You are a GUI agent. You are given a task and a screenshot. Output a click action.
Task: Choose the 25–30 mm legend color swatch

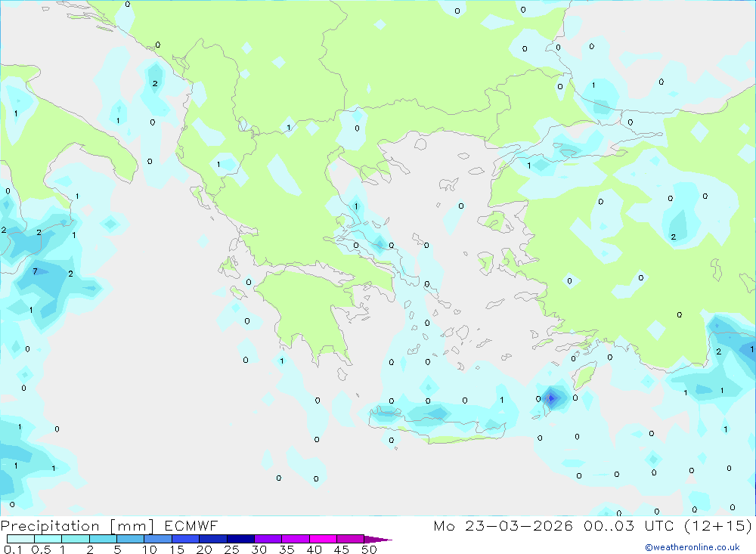point(240,539)
